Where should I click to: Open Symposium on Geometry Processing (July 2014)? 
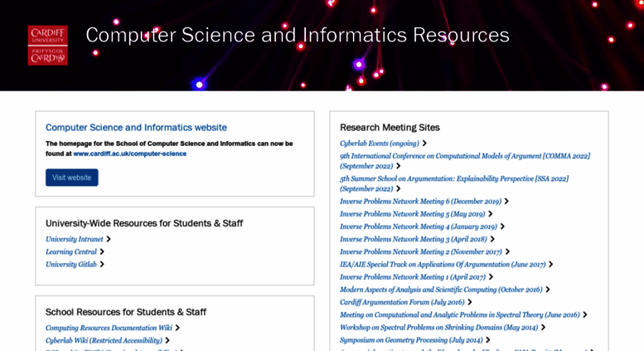[411, 340]
